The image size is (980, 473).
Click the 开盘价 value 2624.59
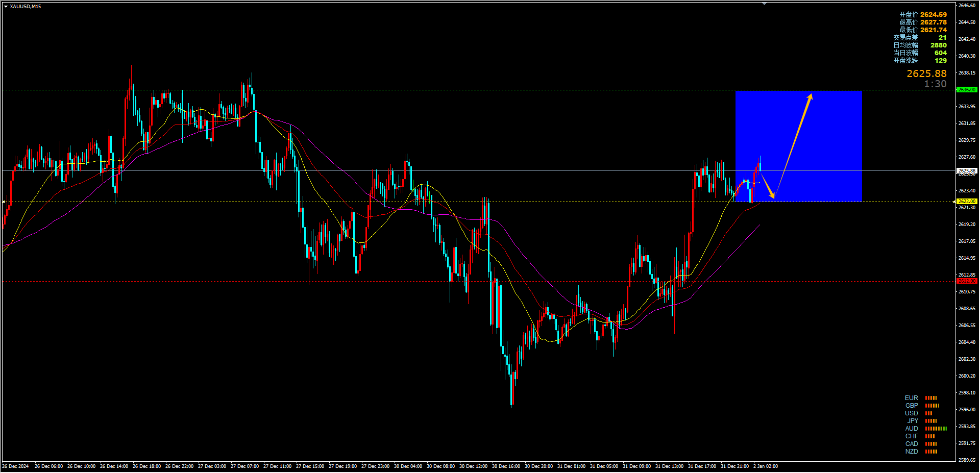[934, 15]
